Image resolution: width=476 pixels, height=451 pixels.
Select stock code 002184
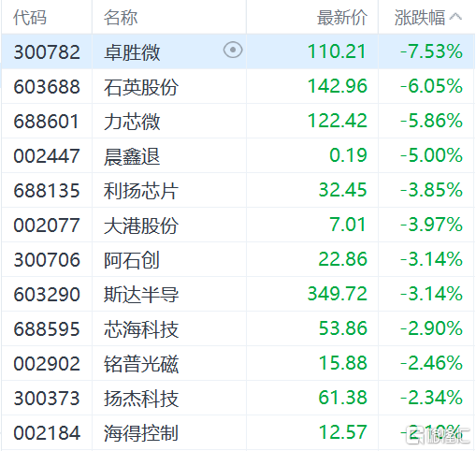pyautogui.click(x=47, y=432)
